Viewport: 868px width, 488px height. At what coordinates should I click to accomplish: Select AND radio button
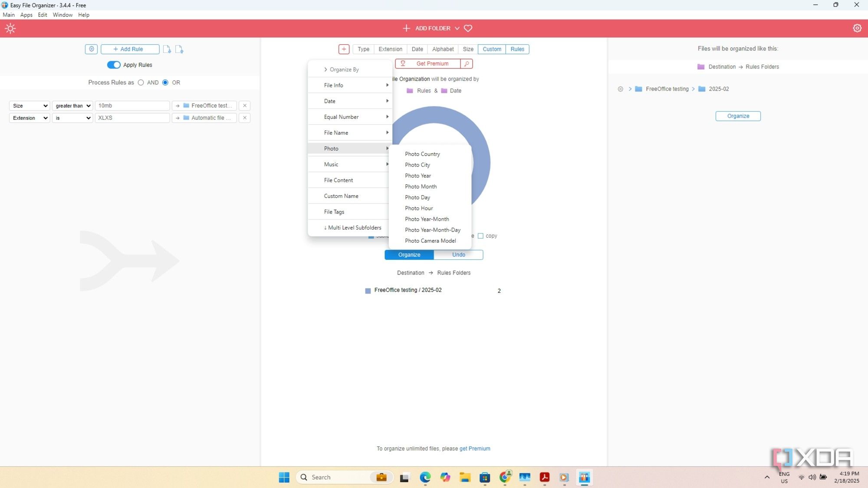point(141,82)
